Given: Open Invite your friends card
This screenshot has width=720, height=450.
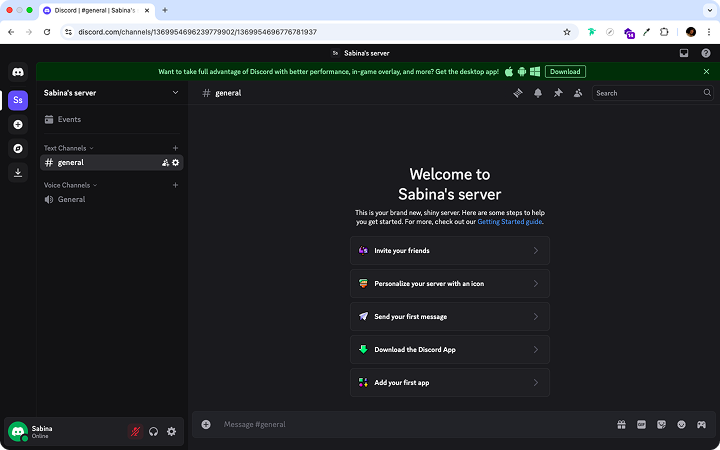Looking at the screenshot, I should coord(450,251).
